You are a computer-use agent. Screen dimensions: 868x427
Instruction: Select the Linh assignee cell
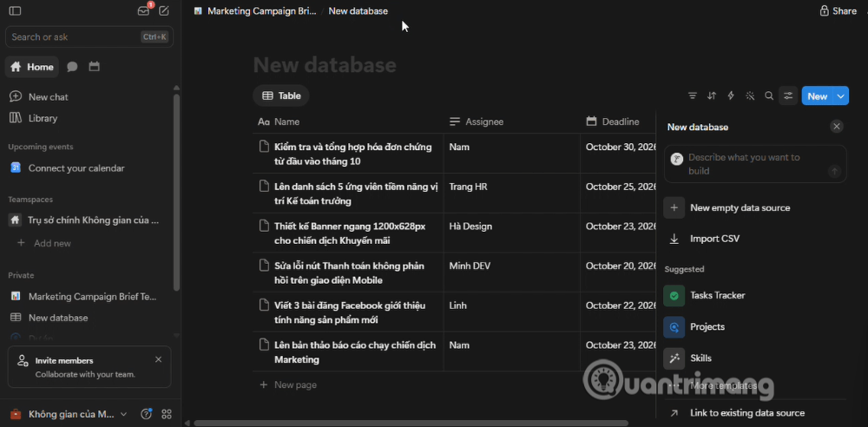click(x=512, y=312)
